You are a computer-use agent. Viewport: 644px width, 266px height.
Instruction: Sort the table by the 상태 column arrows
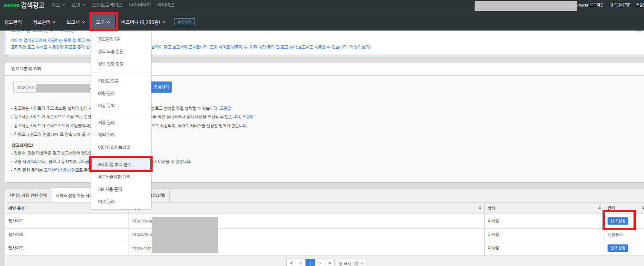[600, 208]
